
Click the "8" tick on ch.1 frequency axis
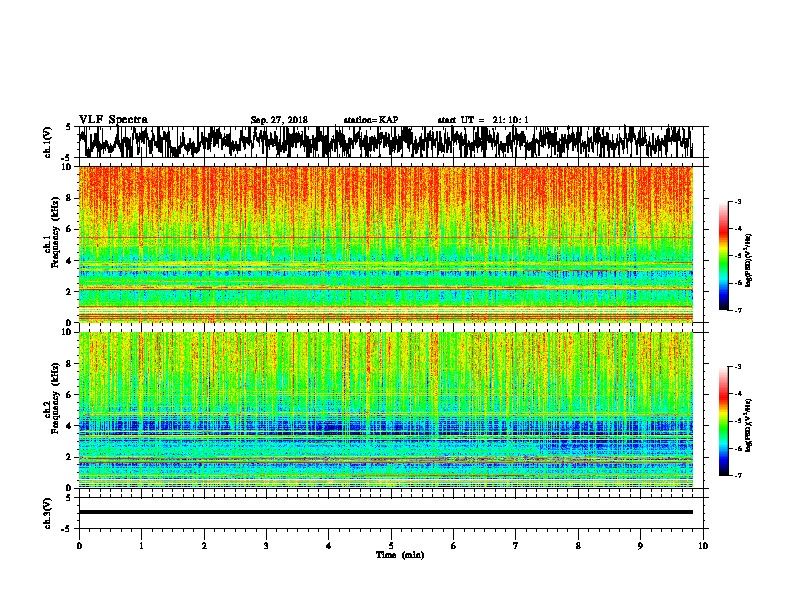pyautogui.click(x=69, y=198)
